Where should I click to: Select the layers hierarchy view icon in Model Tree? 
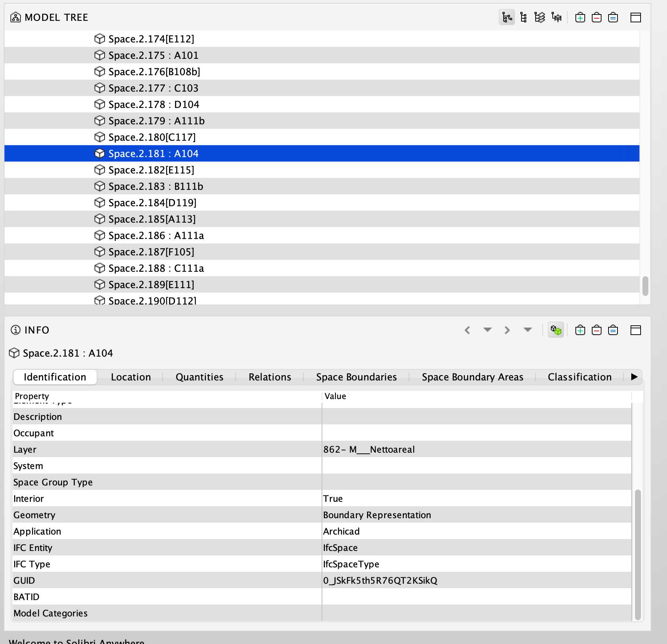(540, 17)
